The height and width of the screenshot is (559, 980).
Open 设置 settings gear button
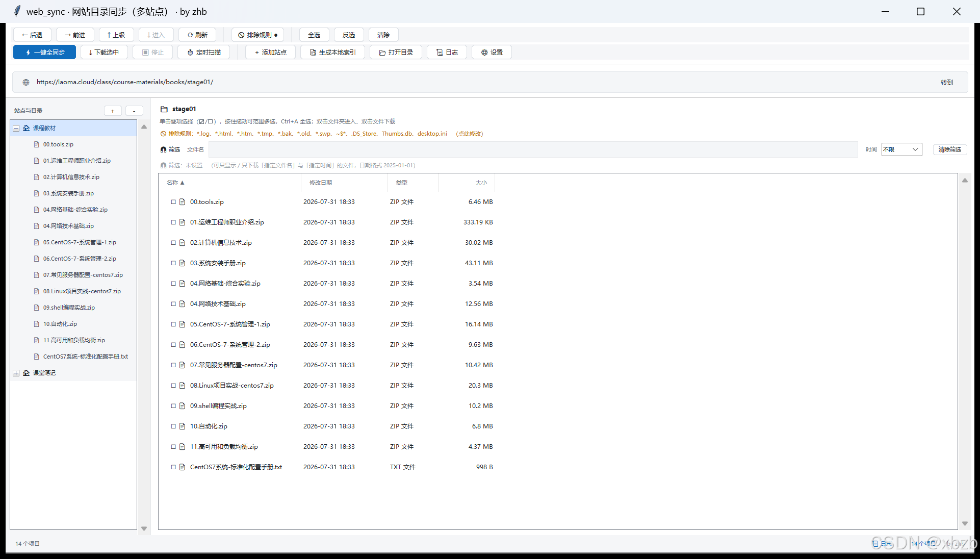(492, 52)
